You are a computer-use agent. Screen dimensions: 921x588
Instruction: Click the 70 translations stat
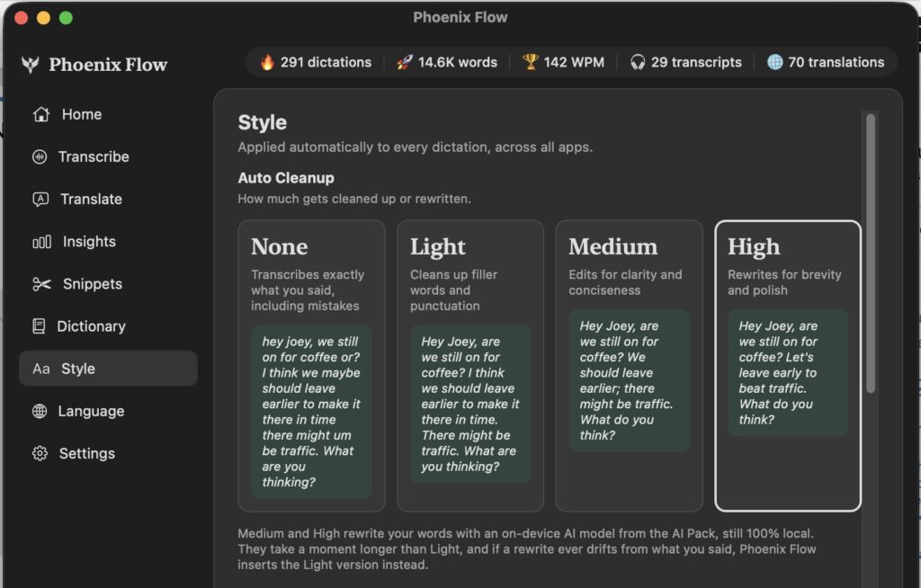coord(826,62)
